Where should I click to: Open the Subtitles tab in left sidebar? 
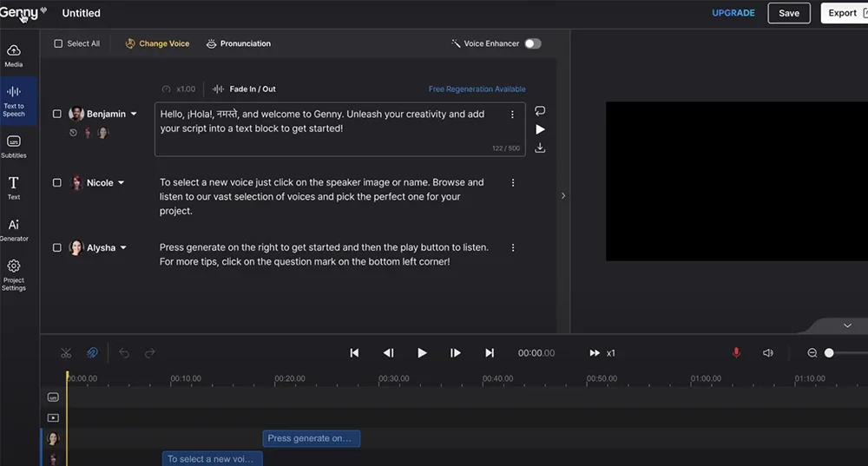(14, 146)
